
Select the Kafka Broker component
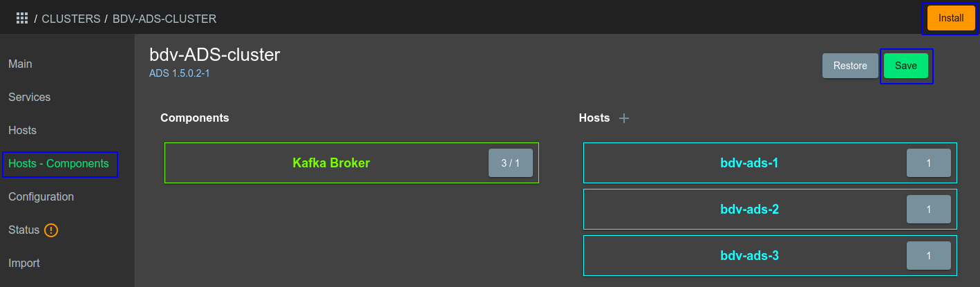click(x=331, y=163)
